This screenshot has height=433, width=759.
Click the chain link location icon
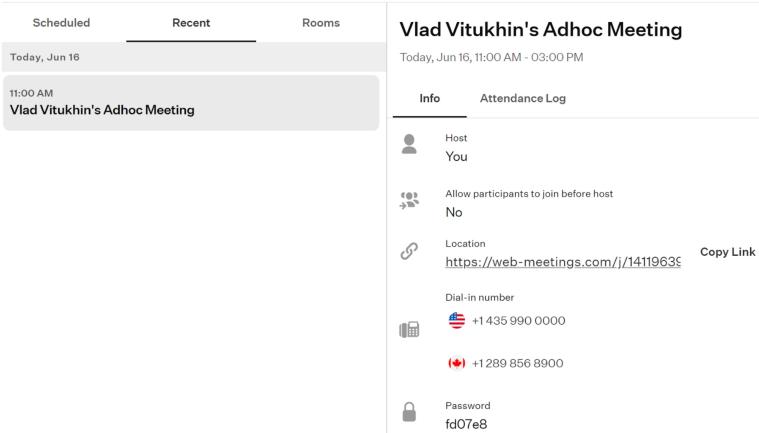pos(409,251)
